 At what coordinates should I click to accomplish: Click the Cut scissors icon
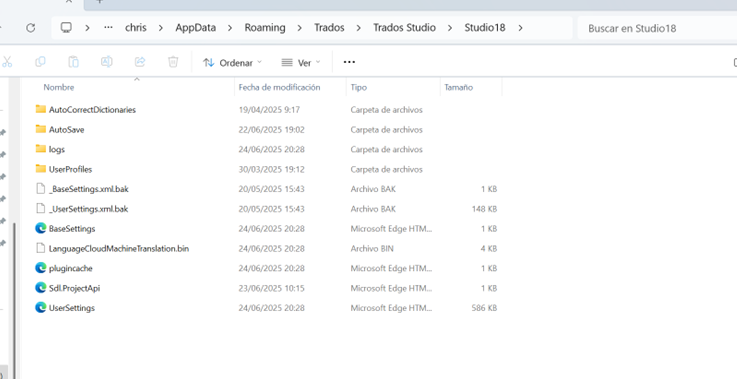click(x=7, y=62)
